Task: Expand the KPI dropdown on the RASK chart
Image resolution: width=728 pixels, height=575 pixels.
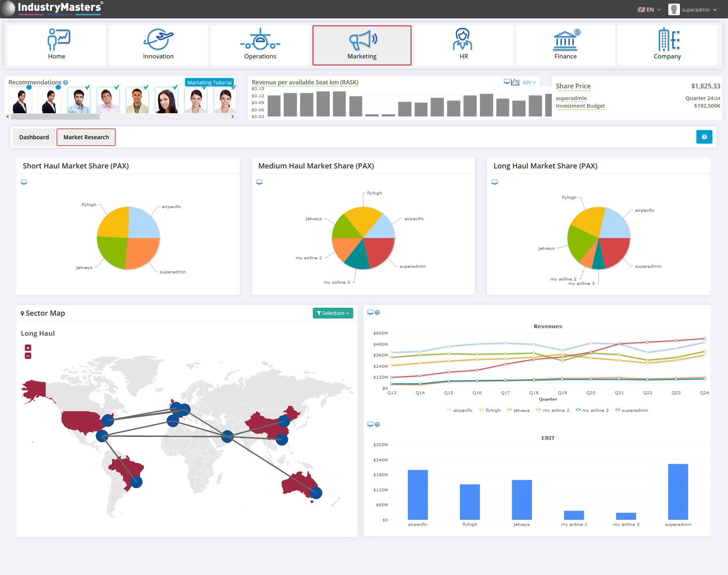Action: [x=529, y=82]
